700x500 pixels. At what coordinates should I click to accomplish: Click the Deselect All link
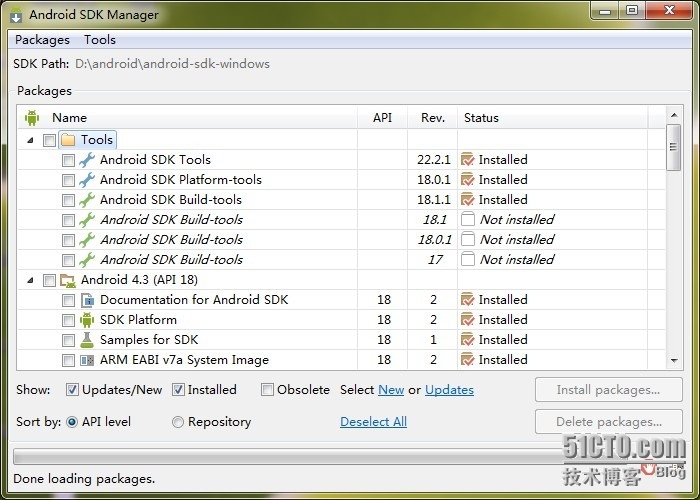pos(373,422)
